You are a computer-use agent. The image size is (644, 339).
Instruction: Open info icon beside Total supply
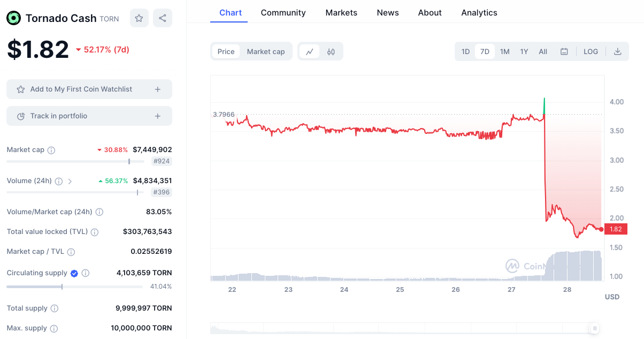(x=55, y=308)
